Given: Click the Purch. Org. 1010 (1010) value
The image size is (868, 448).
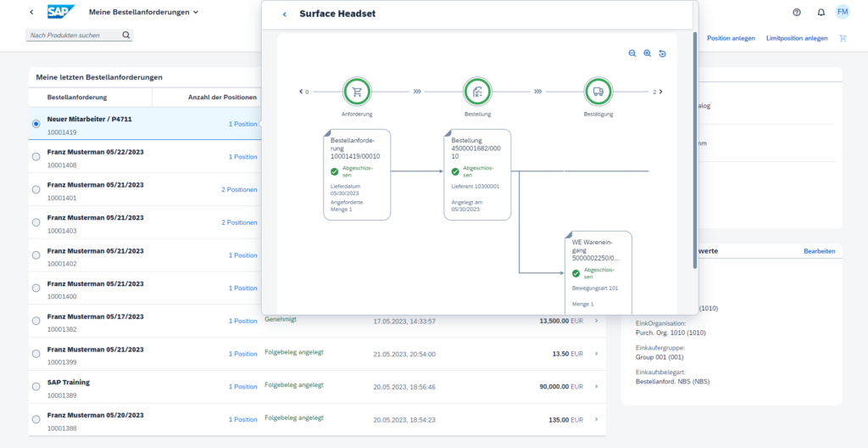Looking at the screenshot, I should [x=671, y=333].
